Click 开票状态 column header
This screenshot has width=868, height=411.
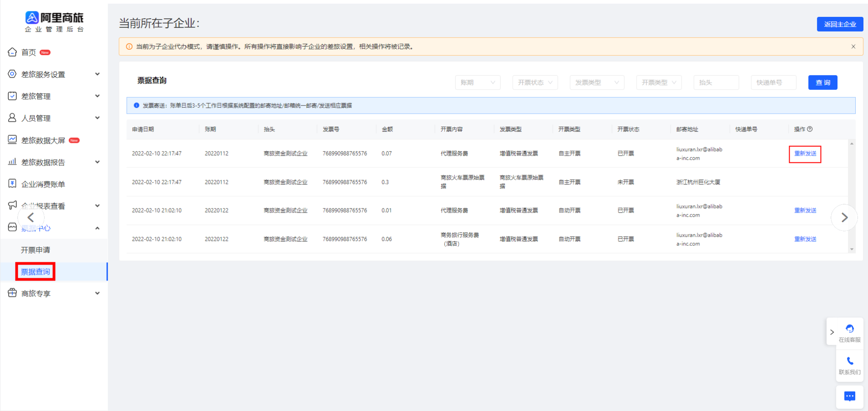click(x=628, y=129)
